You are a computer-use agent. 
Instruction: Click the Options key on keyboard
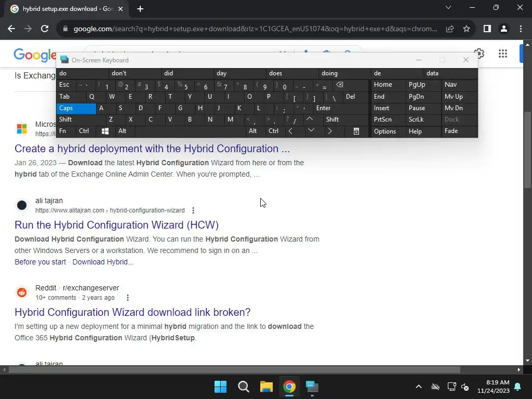(388, 131)
